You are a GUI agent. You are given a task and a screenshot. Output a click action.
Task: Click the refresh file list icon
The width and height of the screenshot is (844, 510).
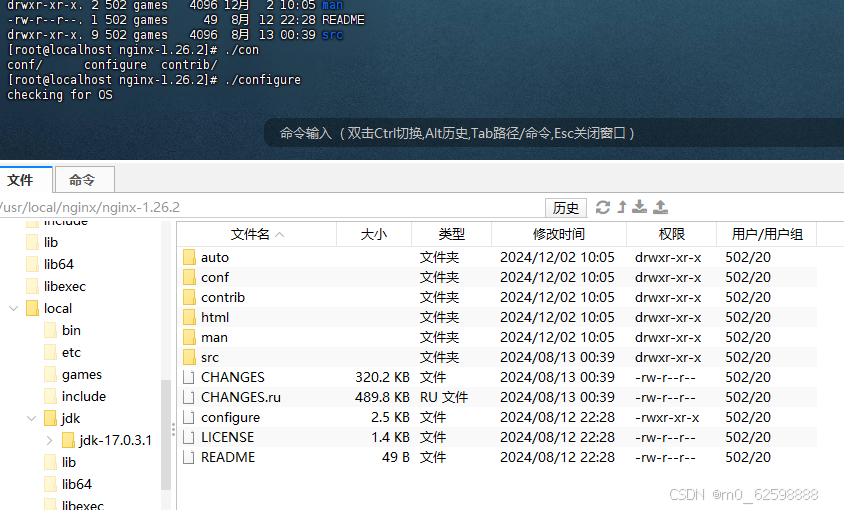603,207
